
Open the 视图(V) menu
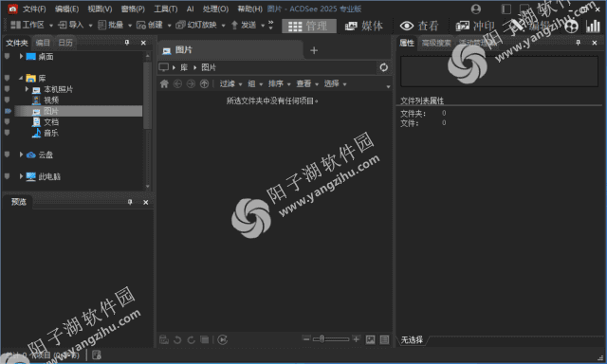[x=100, y=9]
